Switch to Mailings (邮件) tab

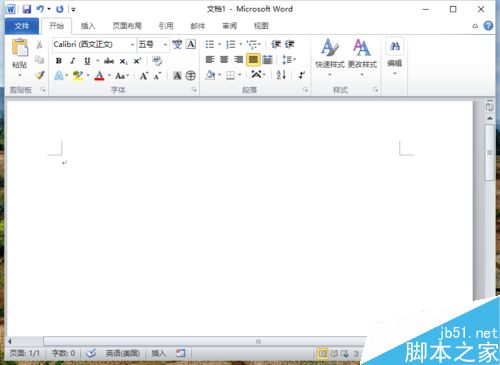(198, 26)
